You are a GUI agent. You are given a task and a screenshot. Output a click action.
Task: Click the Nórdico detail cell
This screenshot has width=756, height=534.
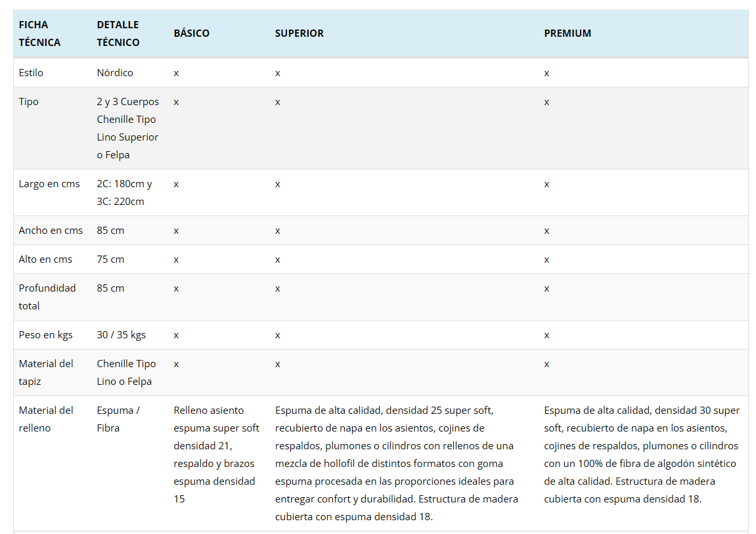pos(115,73)
